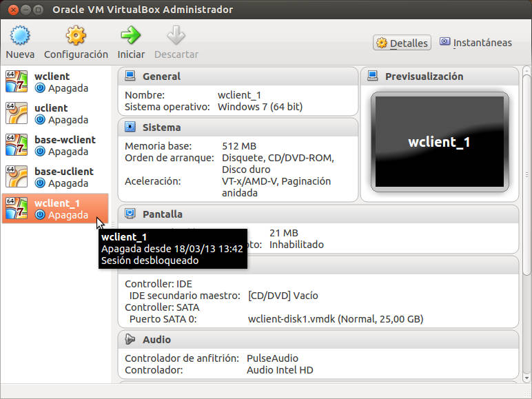The width and height of the screenshot is (532, 399).
Task: Switch to the Detalles view
Action: click(402, 43)
